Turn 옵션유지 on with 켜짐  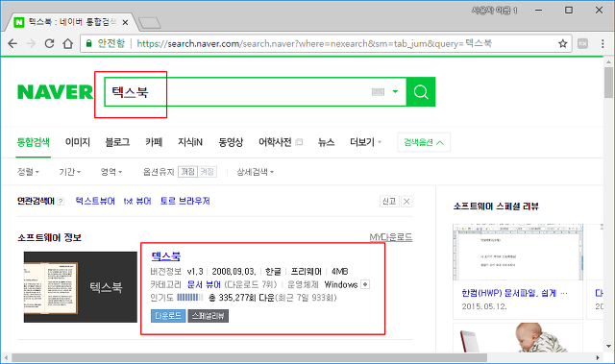(207, 172)
